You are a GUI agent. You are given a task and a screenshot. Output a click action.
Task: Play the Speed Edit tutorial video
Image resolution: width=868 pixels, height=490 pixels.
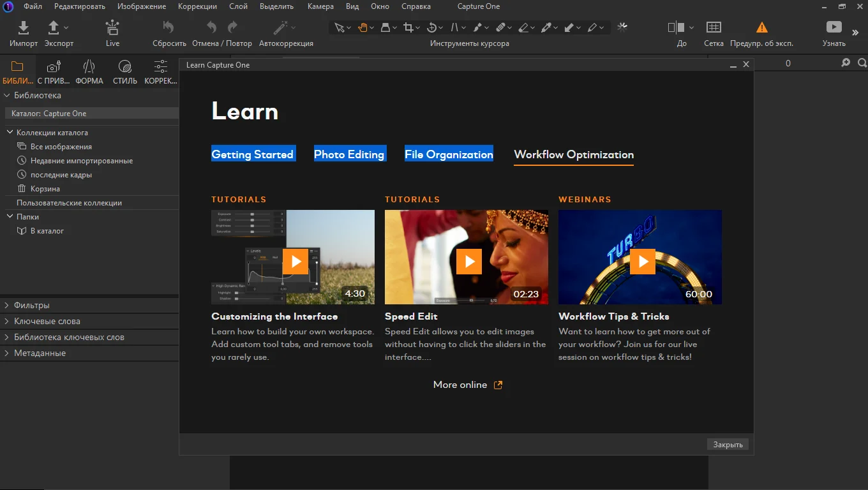click(x=469, y=261)
